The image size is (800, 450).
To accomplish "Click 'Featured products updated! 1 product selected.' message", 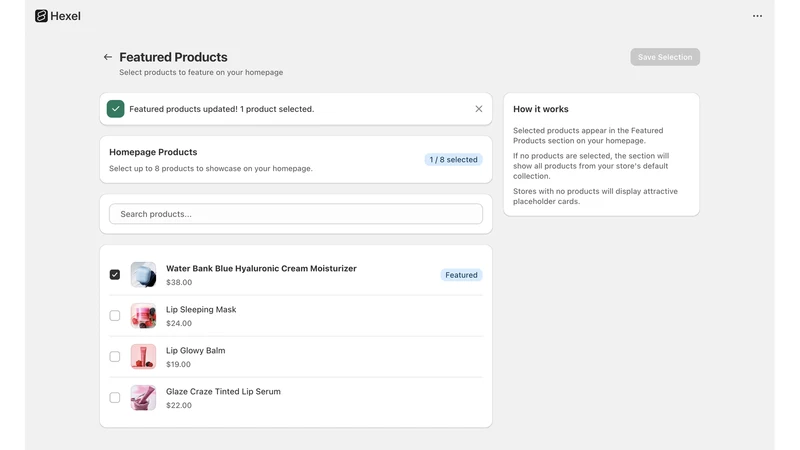I will pos(221,109).
